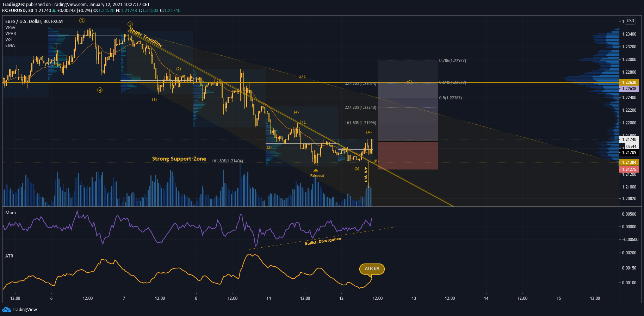
Task: Select the Euro / U.S. Dollar chart title
Action: coord(34,21)
